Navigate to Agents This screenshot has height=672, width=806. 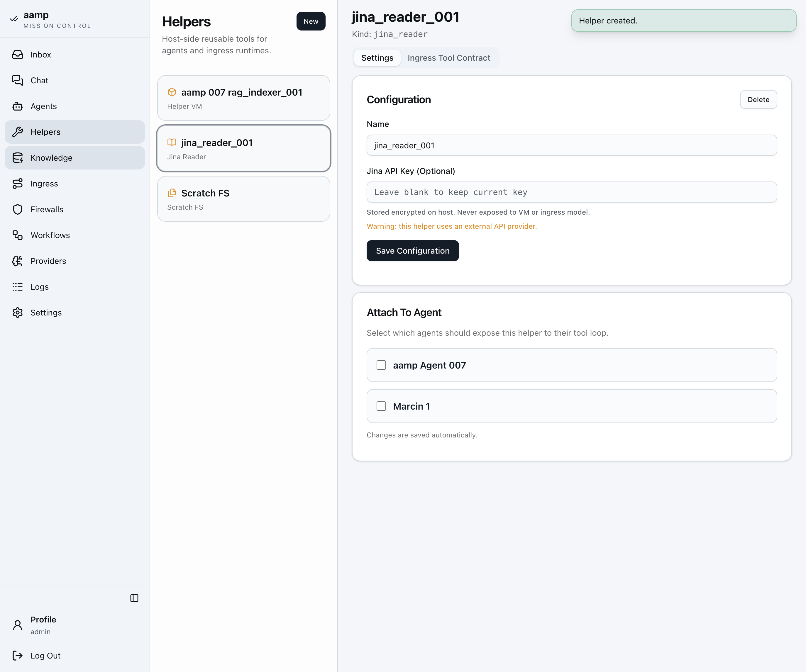(75, 106)
